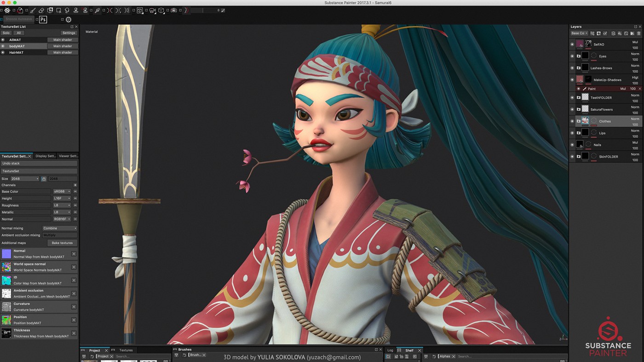The image size is (644, 362).
Task: Open the texture Size 2048 dropdown
Action: (25, 179)
